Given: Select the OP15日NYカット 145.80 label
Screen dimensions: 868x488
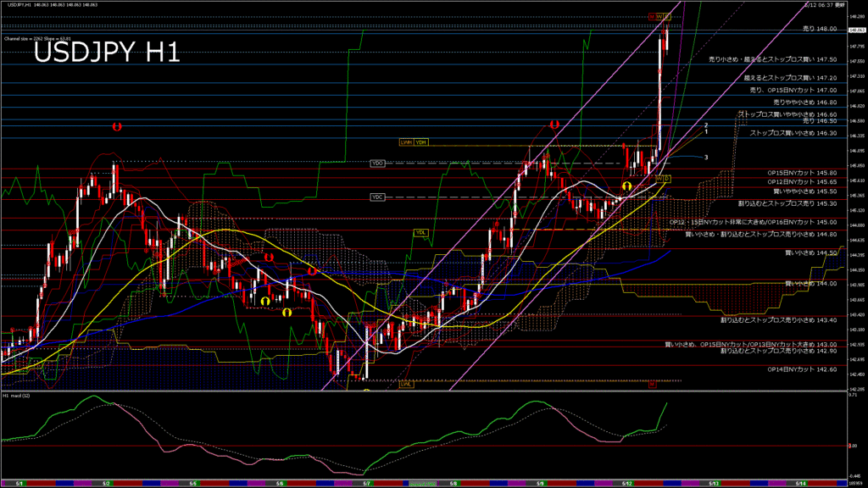Looking at the screenshot, I should point(802,173).
